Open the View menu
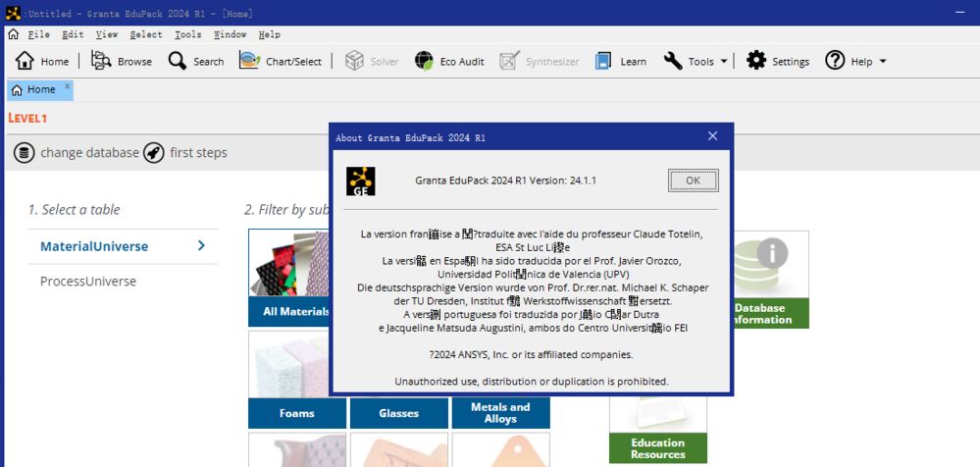The width and height of the screenshot is (980, 467). pyautogui.click(x=107, y=34)
